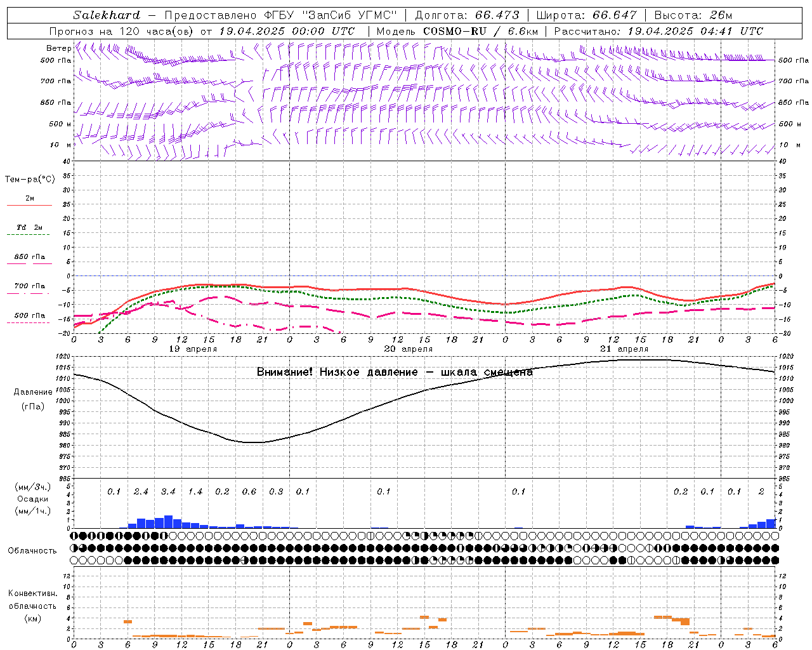
Task: Click the Td 2м legend entry
Action: (x=30, y=227)
